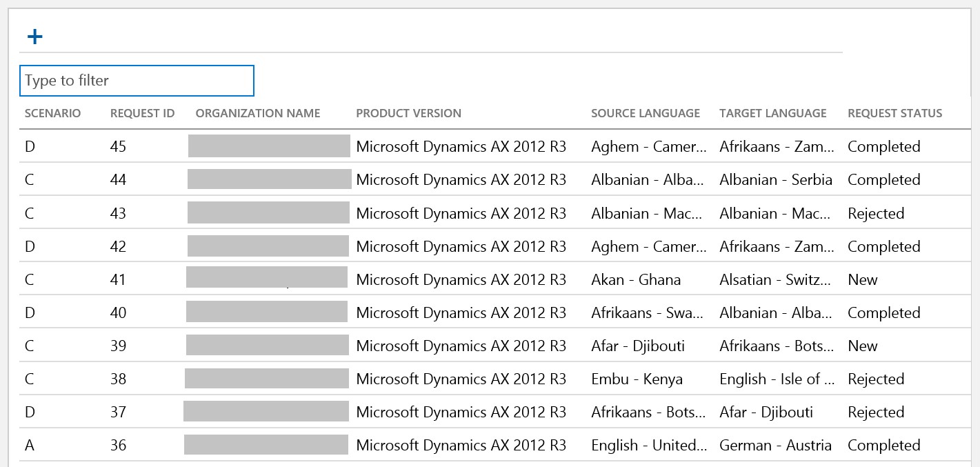980x467 pixels.
Task: Click the plus icon to add request
Action: point(34,37)
